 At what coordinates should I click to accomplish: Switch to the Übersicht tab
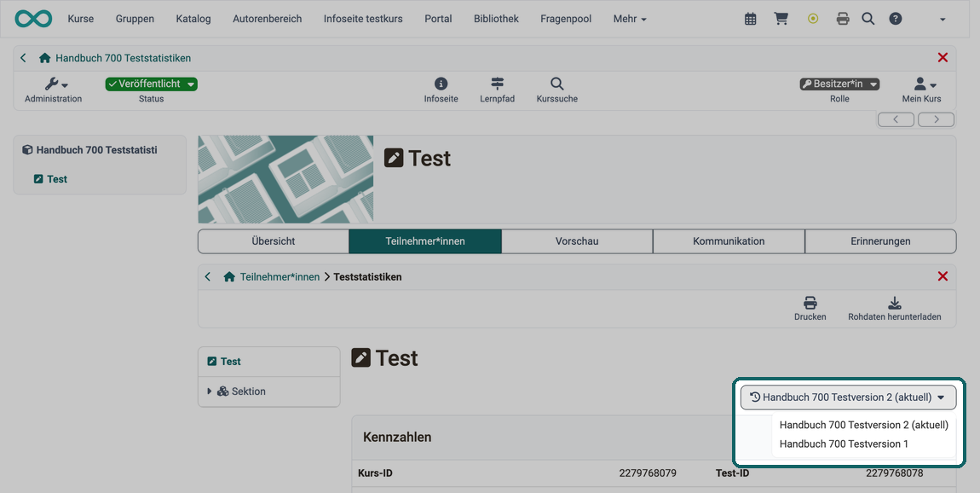(274, 241)
